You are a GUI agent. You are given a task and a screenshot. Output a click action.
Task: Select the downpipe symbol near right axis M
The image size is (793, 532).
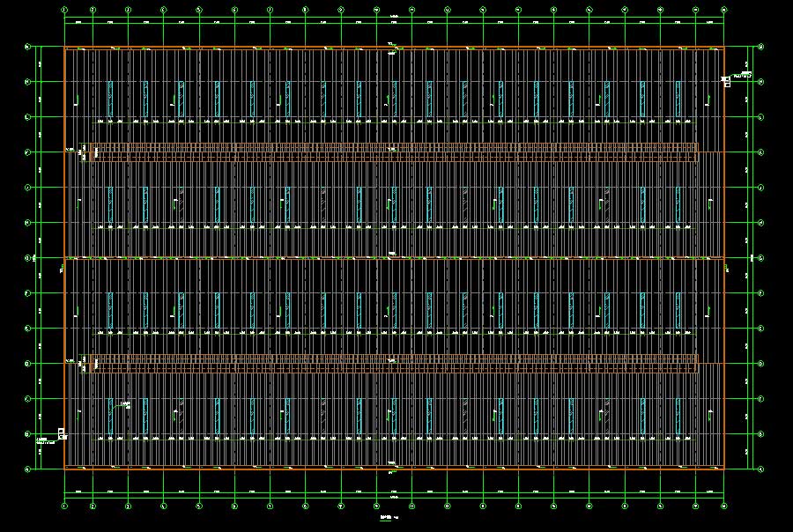[x=727, y=81]
